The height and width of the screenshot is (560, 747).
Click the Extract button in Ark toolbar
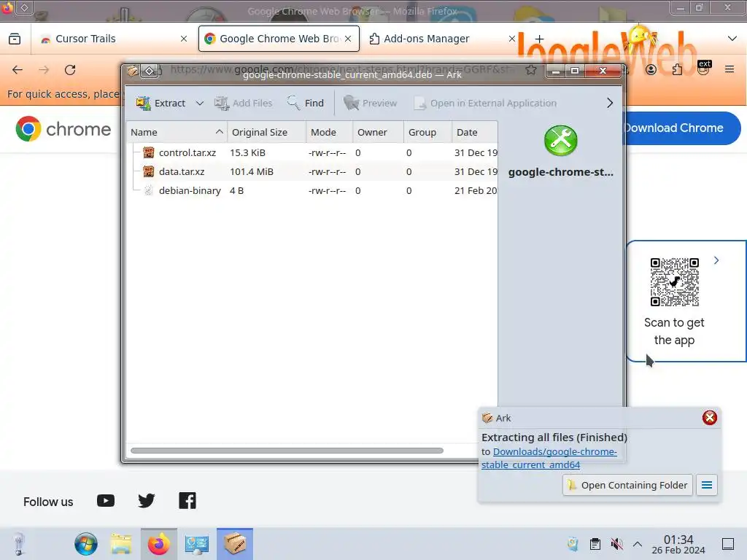(x=161, y=103)
